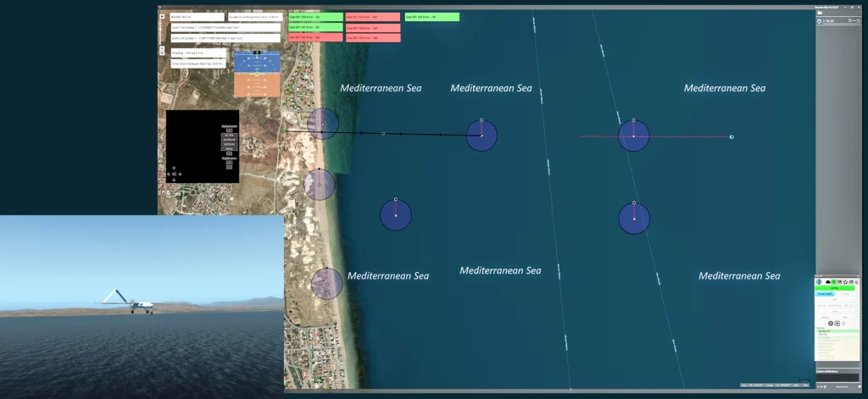Click the green signal icon in the status toolbar

click(x=834, y=282)
